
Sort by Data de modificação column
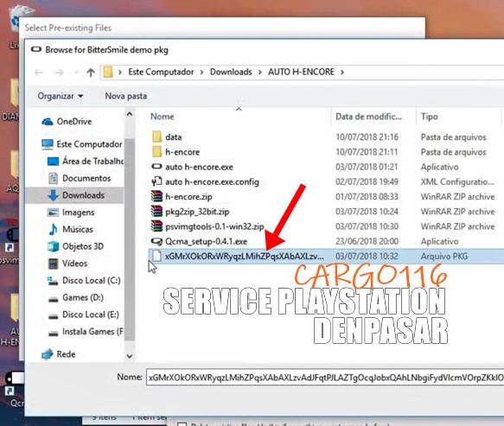tap(368, 117)
